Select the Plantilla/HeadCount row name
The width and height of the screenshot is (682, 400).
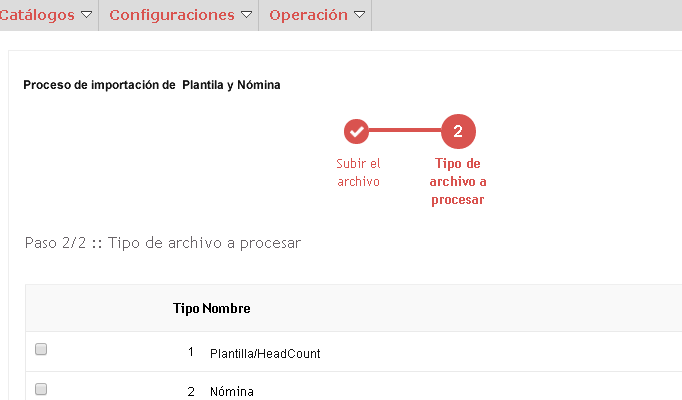[265, 353]
